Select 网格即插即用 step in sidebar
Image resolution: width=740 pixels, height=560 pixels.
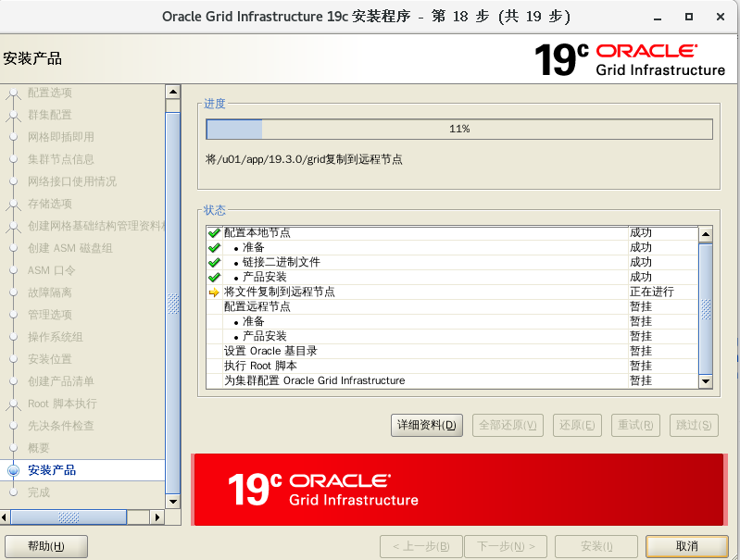[x=61, y=137]
